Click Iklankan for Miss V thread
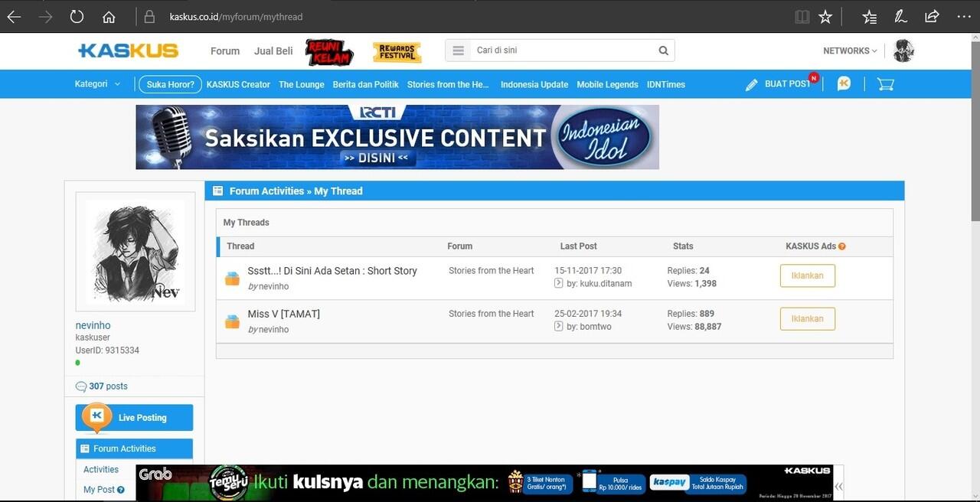 click(x=808, y=318)
